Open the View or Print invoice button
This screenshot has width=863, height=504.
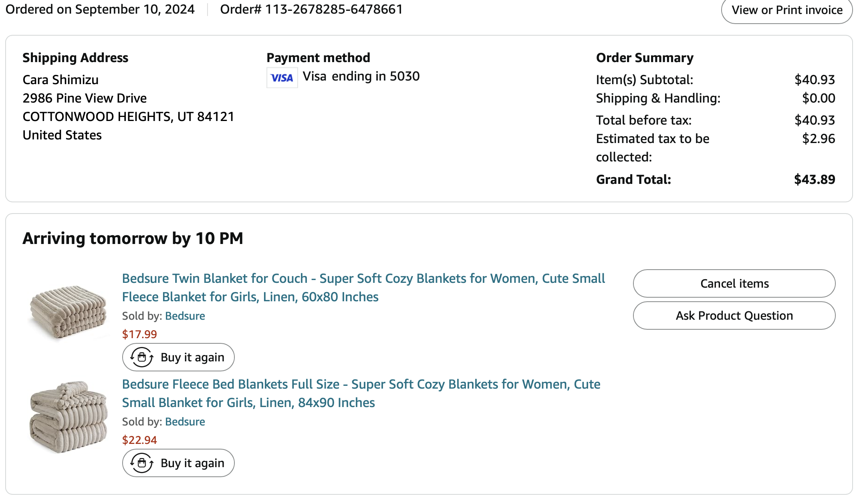786,10
